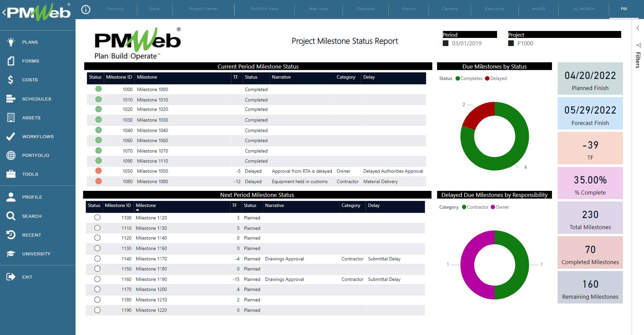This screenshot has width=644, height=335.
Task: Open the Tools briefcase icon
Action: (11, 174)
